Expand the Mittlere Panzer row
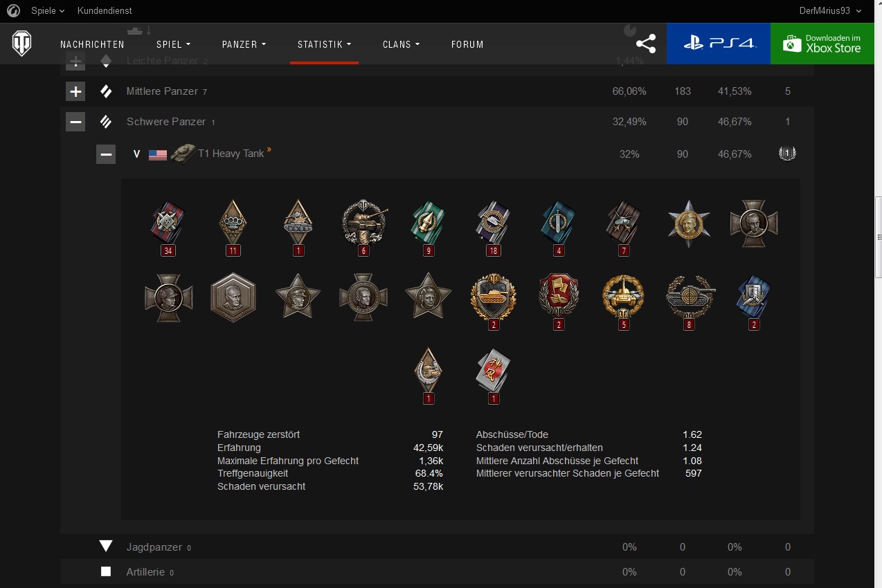Screen dimensions: 882x588 [75, 91]
